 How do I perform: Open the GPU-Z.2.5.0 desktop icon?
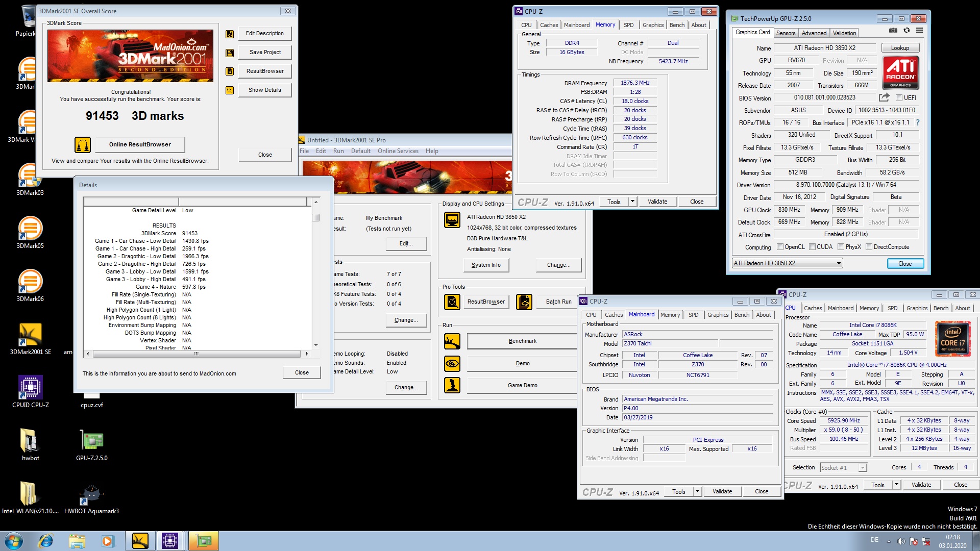pyautogui.click(x=92, y=444)
